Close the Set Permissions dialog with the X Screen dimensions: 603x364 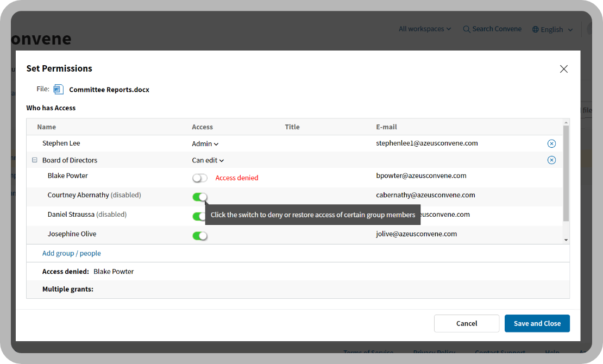(x=563, y=69)
